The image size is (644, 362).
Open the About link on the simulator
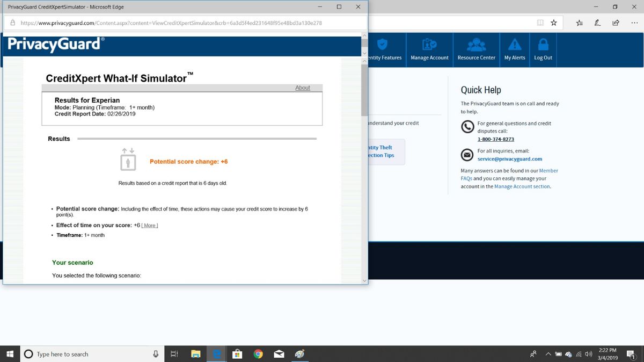(303, 88)
